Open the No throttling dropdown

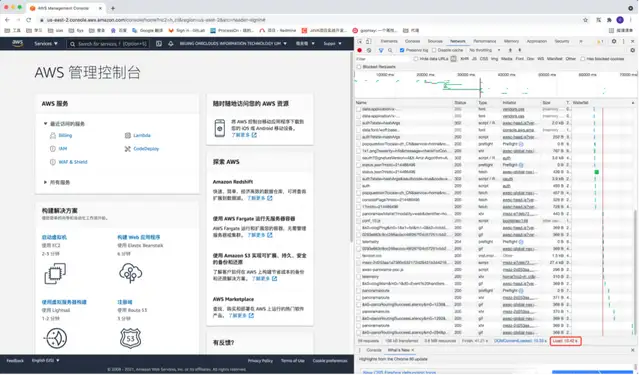tap(484, 50)
